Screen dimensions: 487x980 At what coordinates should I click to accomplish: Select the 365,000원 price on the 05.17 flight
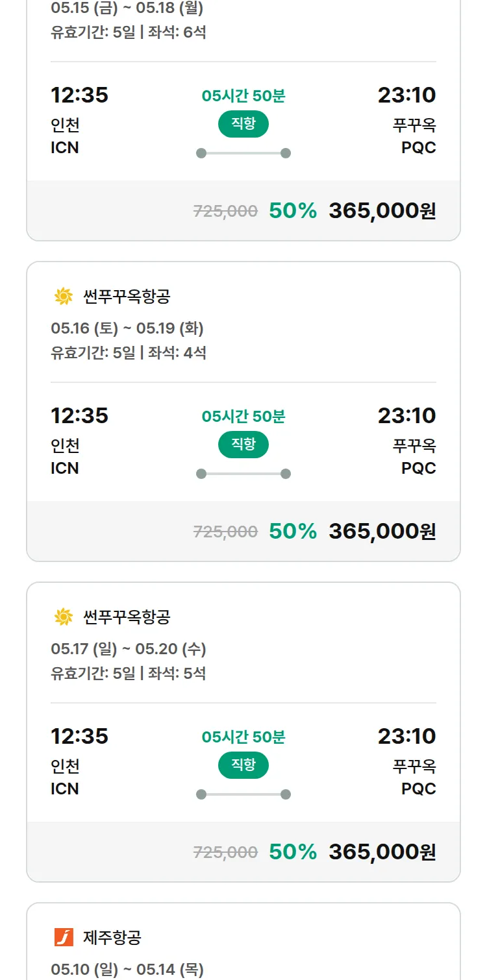click(x=382, y=852)
